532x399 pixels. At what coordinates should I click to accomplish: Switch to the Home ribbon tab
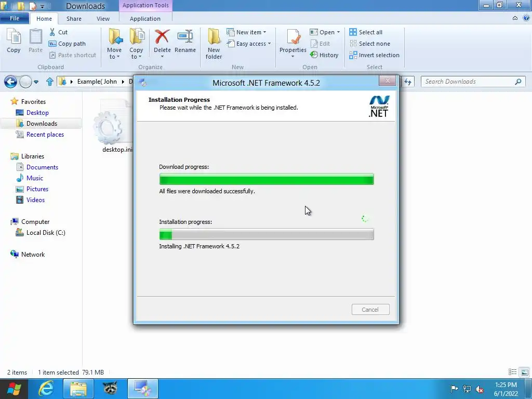click(44, 19)
